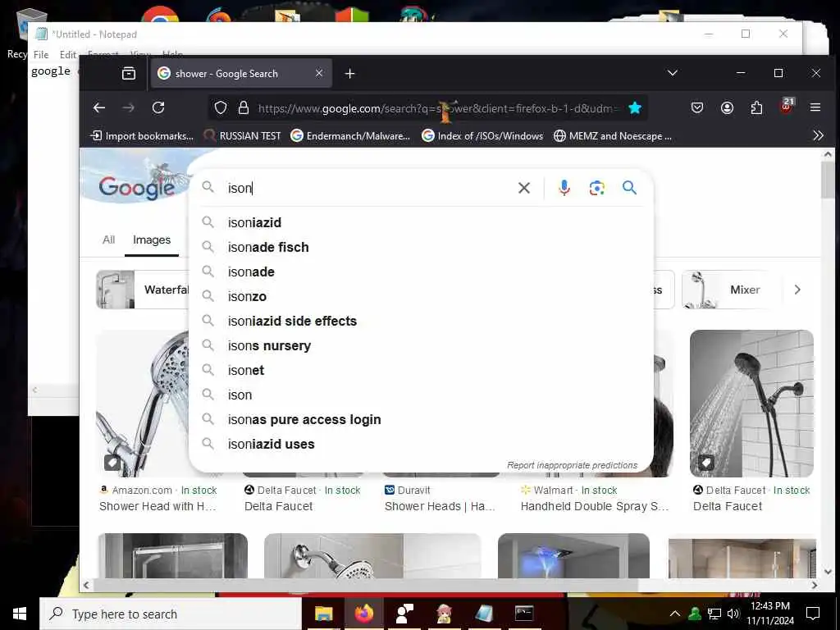
Task: Click taskbar Type here to search box
Action: point(171,614)
